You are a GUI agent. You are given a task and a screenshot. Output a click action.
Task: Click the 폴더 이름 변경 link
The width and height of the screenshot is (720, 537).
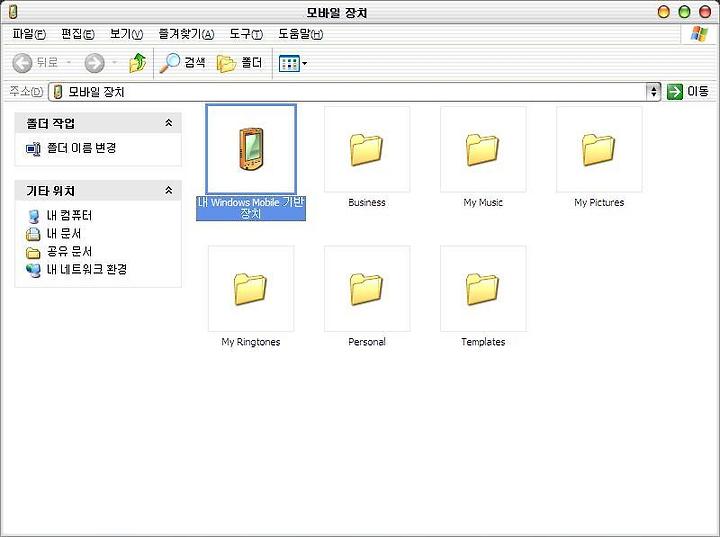pos(81,148)
